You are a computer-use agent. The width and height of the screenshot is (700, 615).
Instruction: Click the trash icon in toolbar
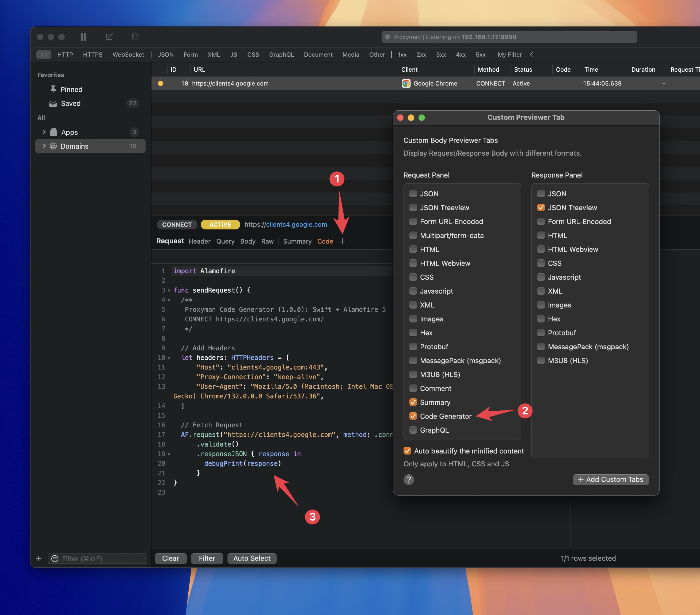(x=135, y=36)
